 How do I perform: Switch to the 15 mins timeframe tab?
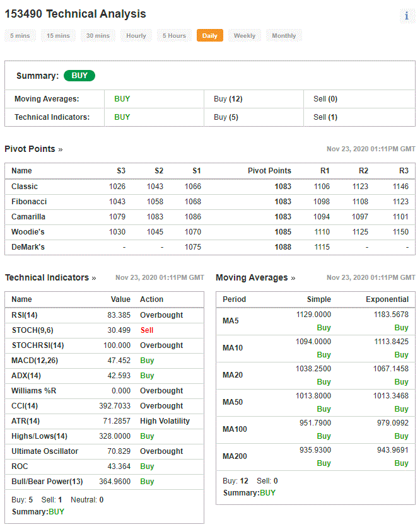coord(58,36)
